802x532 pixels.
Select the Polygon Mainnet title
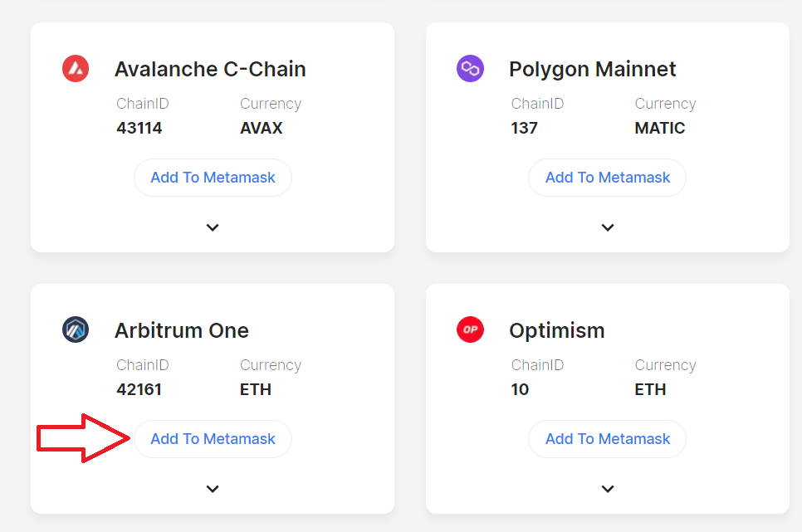tap(592, 69)
